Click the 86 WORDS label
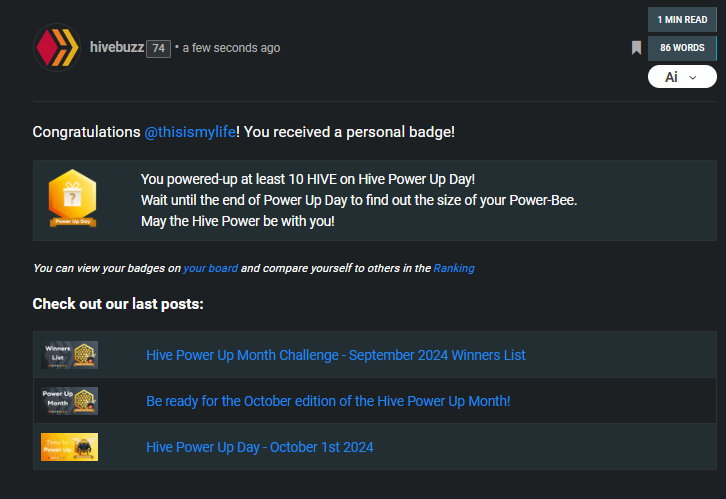The width and height of the screenshot is (726, 499). tap(682, 48)
